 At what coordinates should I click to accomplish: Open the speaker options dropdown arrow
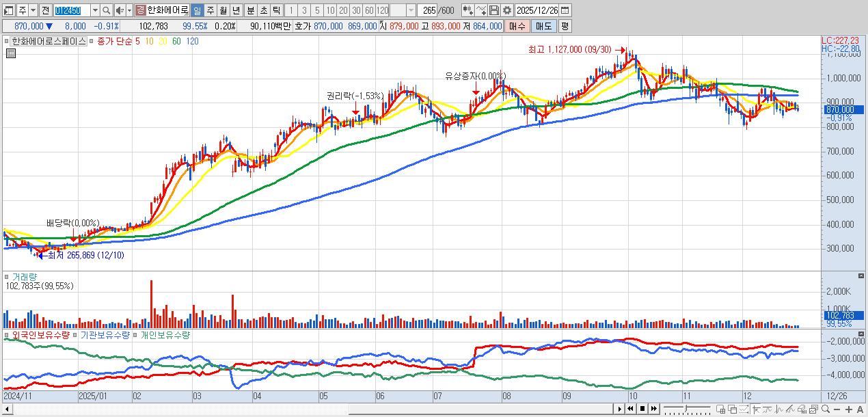point(129,10)
